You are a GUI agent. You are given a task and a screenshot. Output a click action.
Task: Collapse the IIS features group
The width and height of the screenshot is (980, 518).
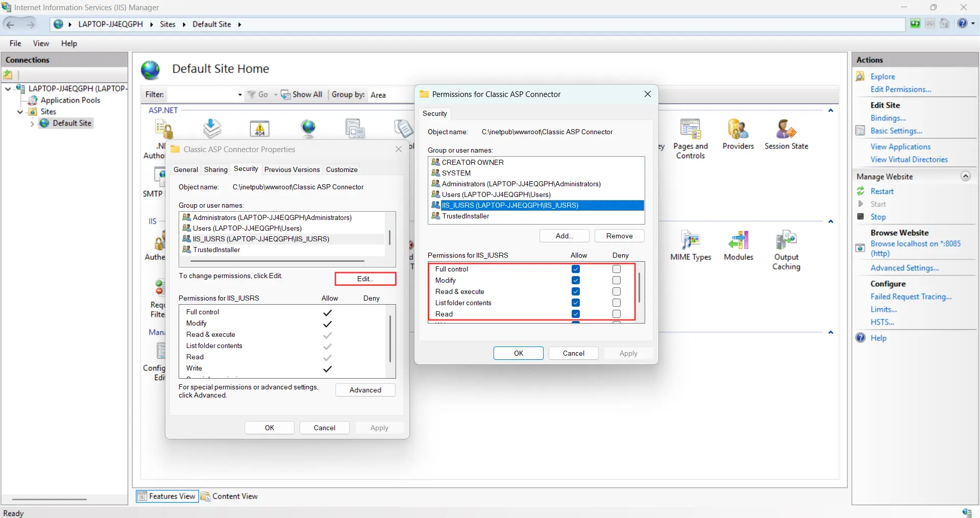coord(830,221)
